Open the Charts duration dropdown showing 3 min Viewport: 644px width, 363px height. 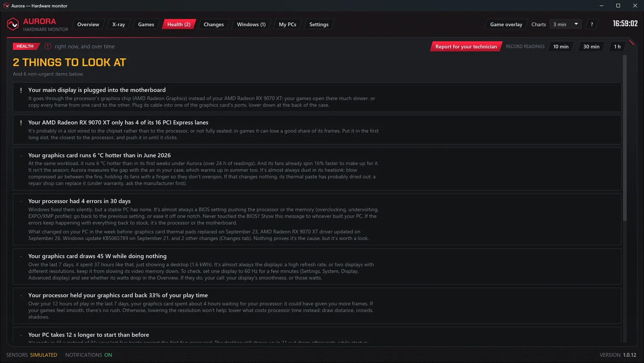566,24
